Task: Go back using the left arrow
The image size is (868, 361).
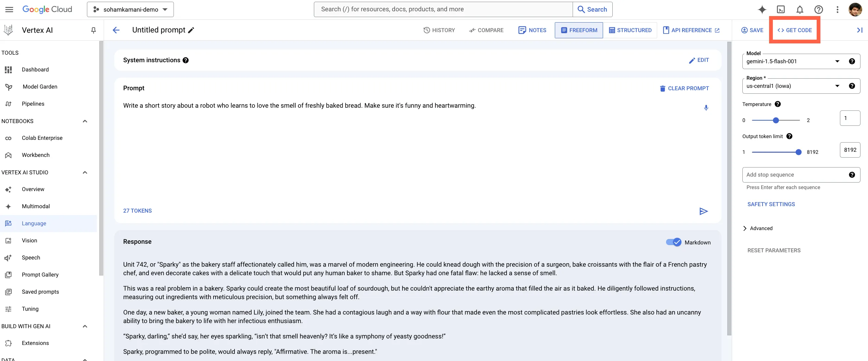Action: [x=116, y=30]
